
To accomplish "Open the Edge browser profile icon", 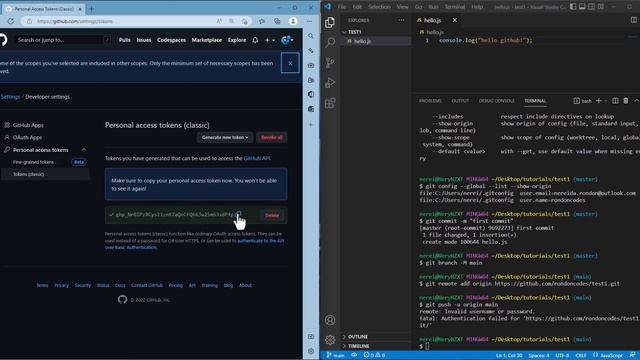I will [x=293, y=21].
